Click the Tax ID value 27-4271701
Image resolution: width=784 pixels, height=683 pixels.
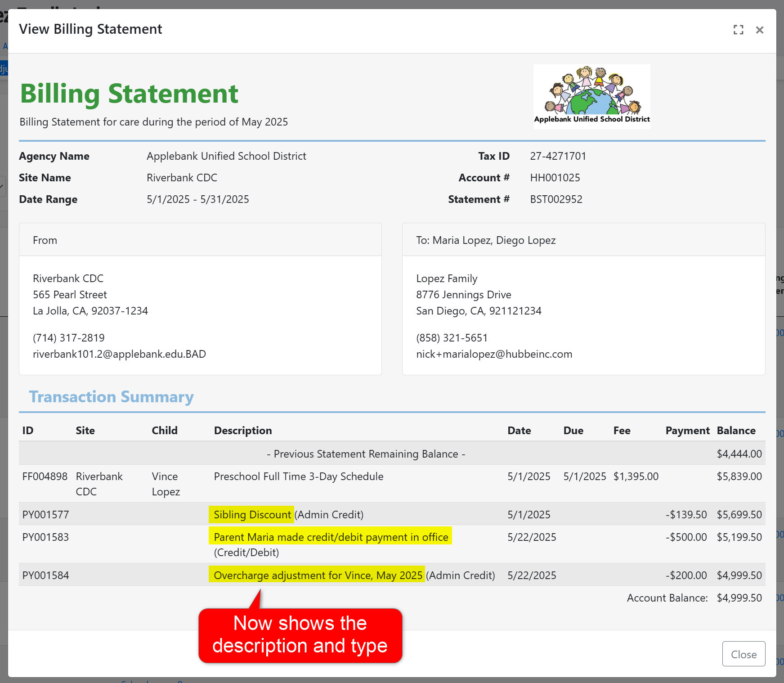point(558,156)
